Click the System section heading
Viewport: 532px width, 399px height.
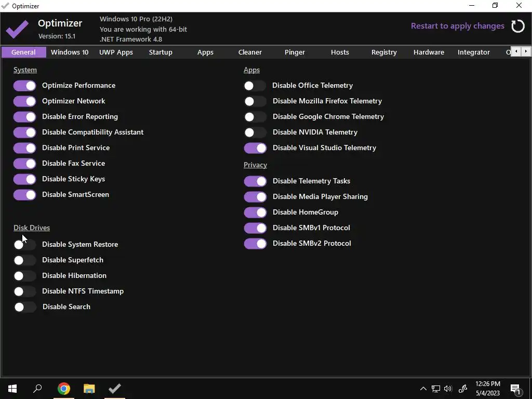point(25,70)
